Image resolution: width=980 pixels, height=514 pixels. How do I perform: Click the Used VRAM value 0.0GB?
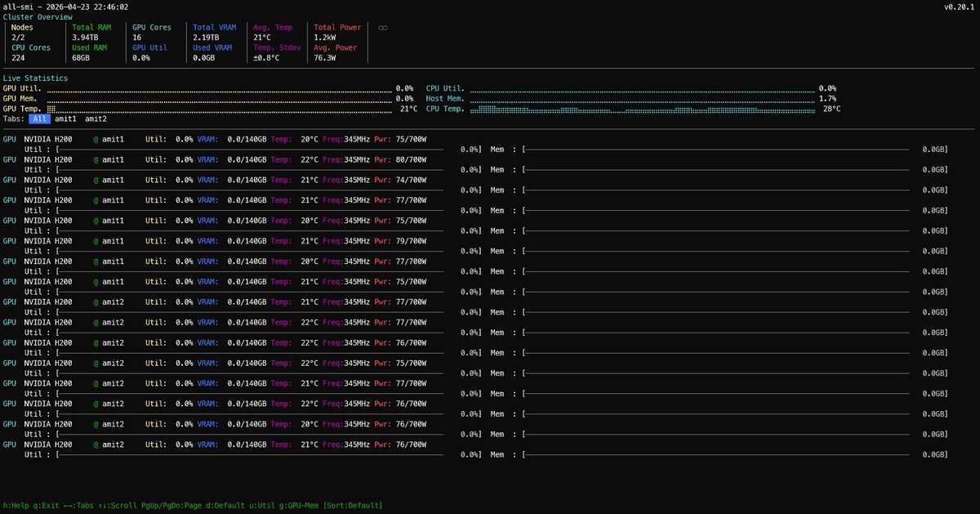tap(204, 58)
